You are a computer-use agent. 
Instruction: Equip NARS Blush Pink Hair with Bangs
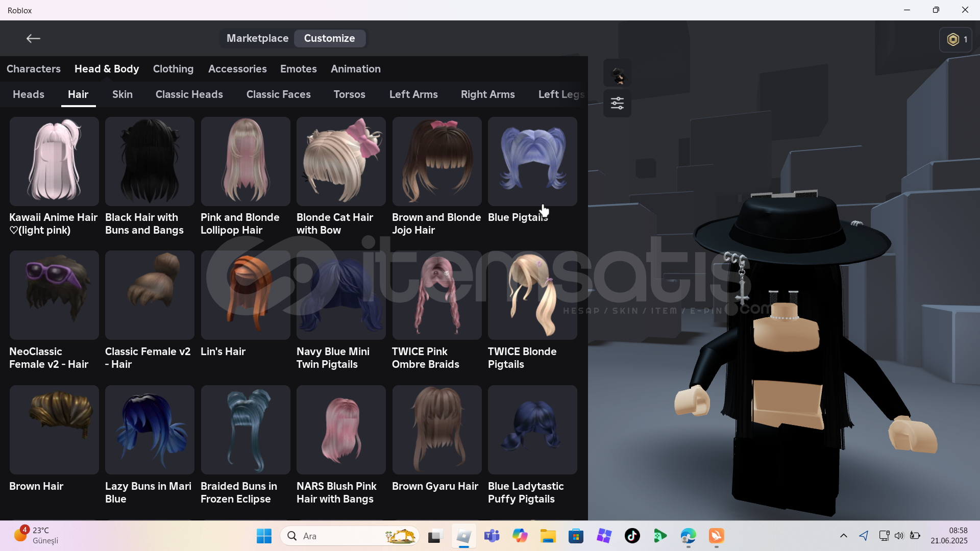click(341, 430)
